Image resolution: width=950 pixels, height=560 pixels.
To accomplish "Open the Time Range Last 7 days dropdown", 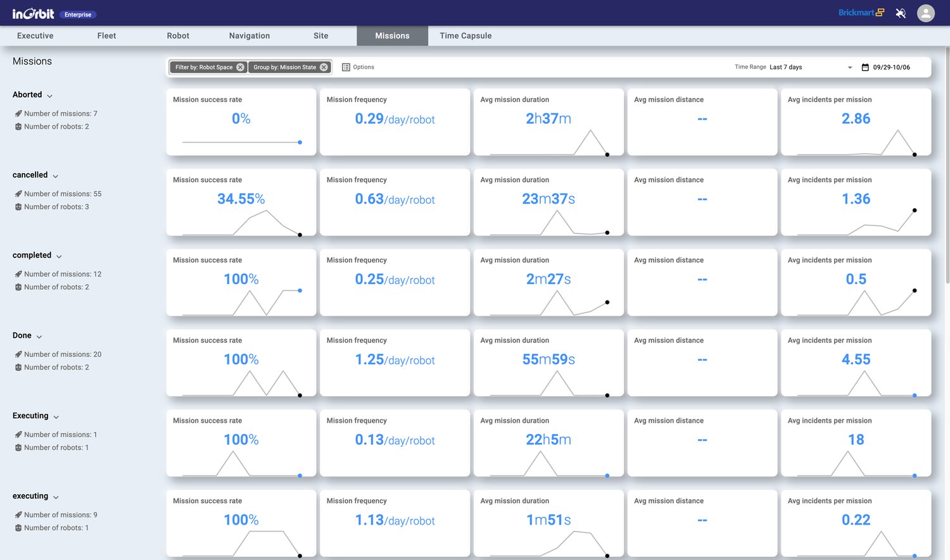I will pyautogui.click(x=811, y=67).
